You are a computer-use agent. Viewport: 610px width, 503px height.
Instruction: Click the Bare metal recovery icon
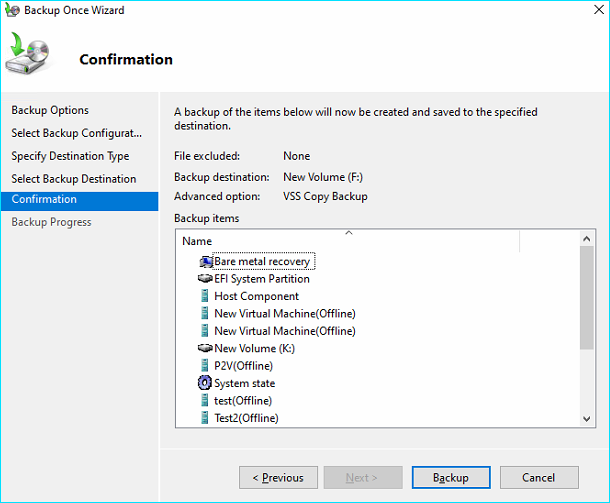[x=205, y=261]
